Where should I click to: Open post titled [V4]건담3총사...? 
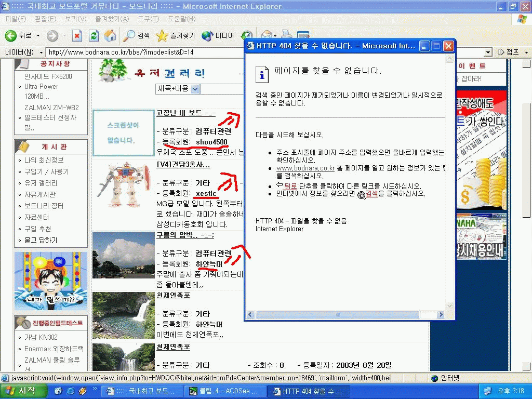click(183, 165)
